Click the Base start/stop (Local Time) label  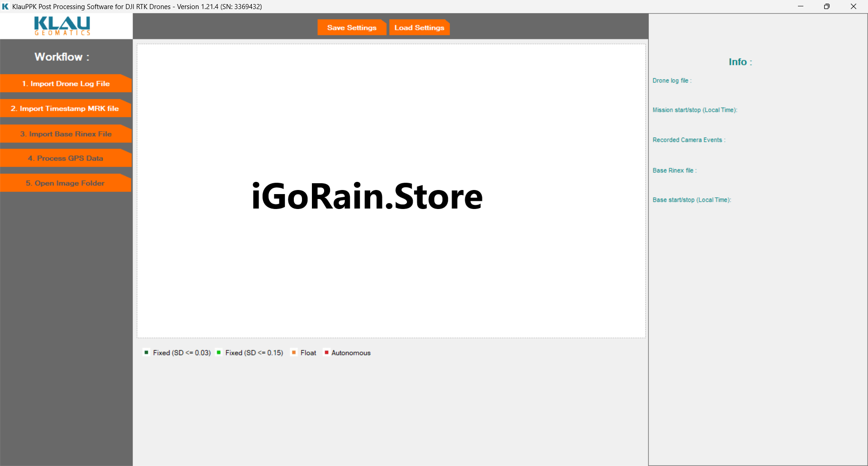pos(692,200)
